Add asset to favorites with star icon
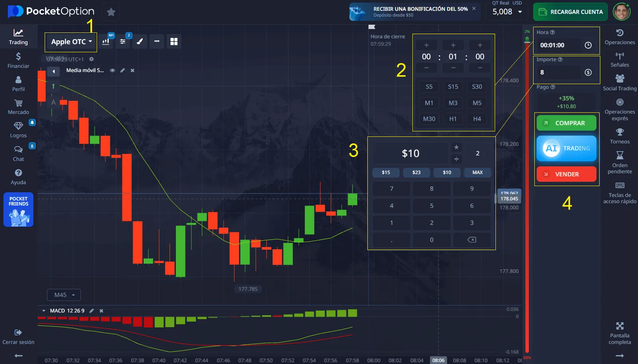The width and height of the screenshot is (638, 364). [x=111, y=12]
